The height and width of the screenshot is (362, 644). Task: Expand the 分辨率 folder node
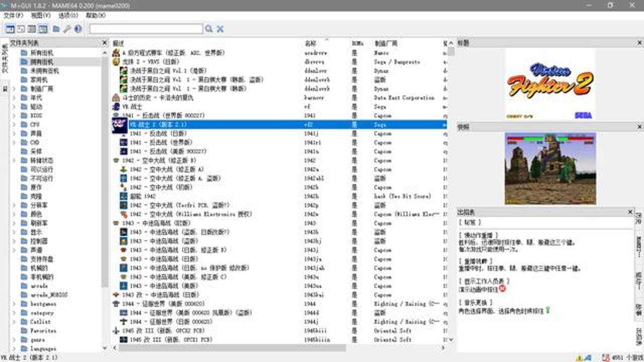click(x=14, y=205)
